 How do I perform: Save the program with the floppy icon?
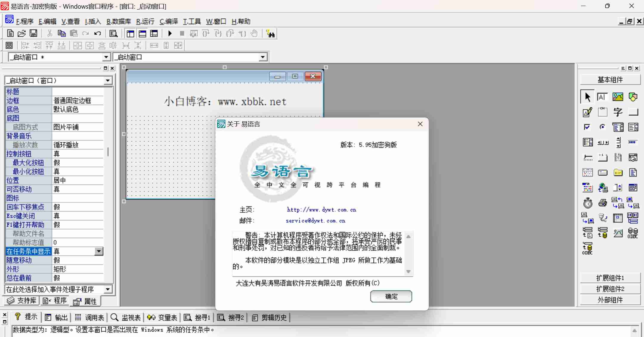(x=33, y=33)
